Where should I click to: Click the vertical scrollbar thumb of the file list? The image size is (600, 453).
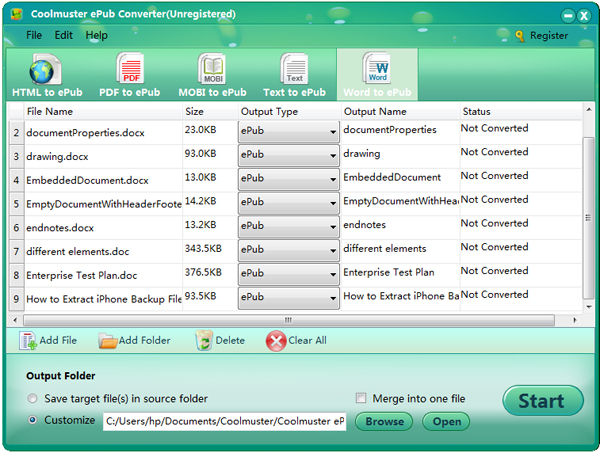point(588,218)
